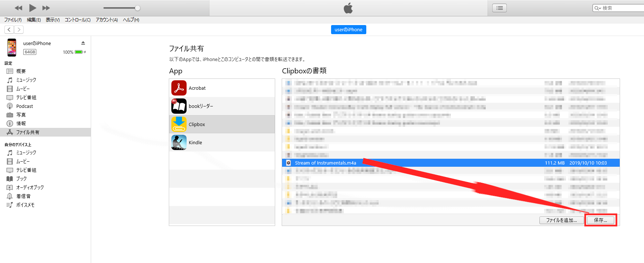Eject the iPhone with the eject icon
644x263 pixels.
coord(83,43)
